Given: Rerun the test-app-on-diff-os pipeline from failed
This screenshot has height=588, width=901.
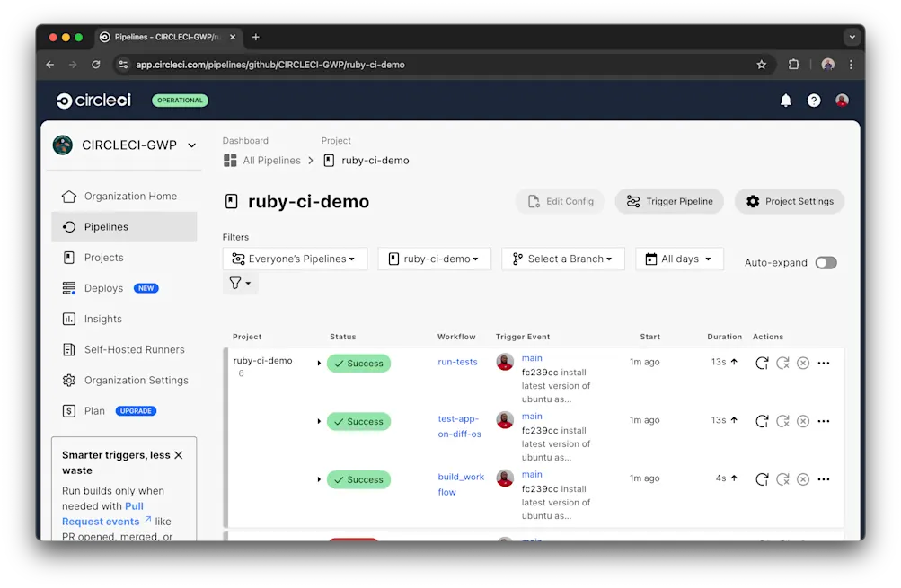Looking at the screenshot, I should point(782,420).
